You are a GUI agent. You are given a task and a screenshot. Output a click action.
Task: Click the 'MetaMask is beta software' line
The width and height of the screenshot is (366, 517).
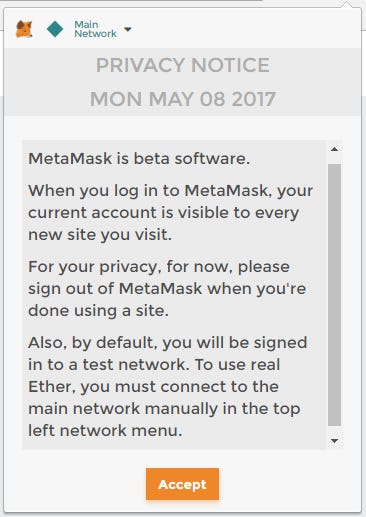coord(139,158)
